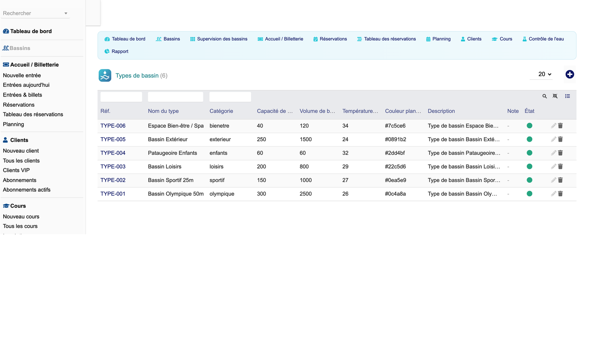Open the TYPE-001 reference link

click(x=113, y=194)
